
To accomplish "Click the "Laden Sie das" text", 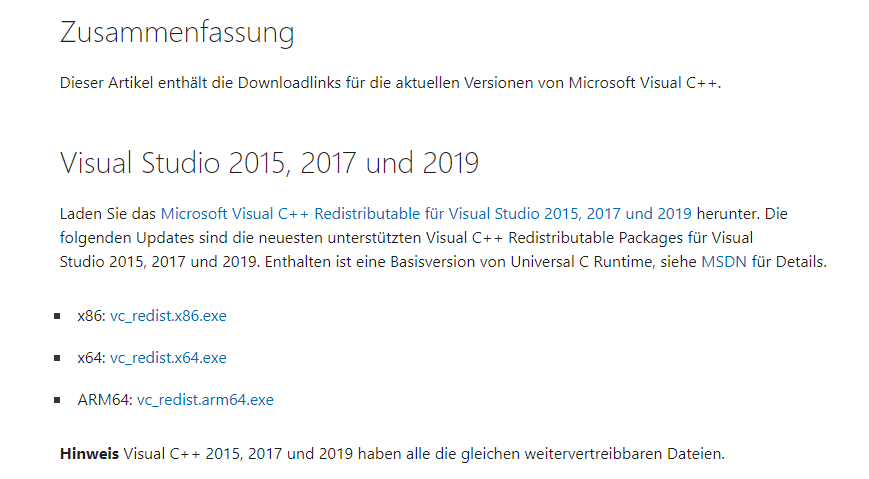I will click(x=108, y=214).
